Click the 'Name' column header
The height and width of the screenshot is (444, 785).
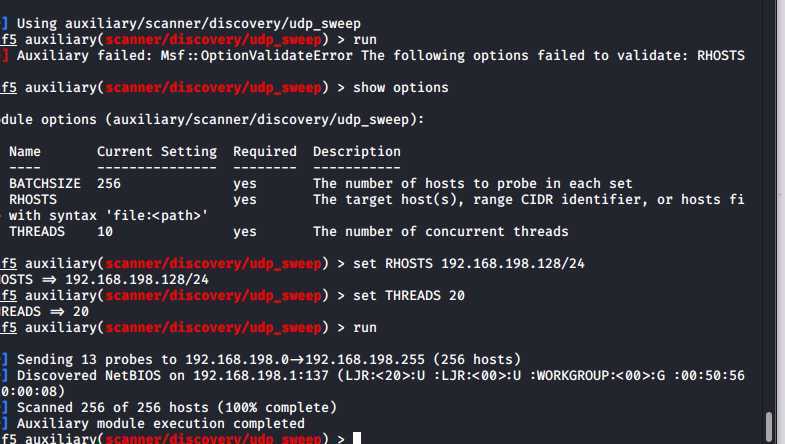25,152
